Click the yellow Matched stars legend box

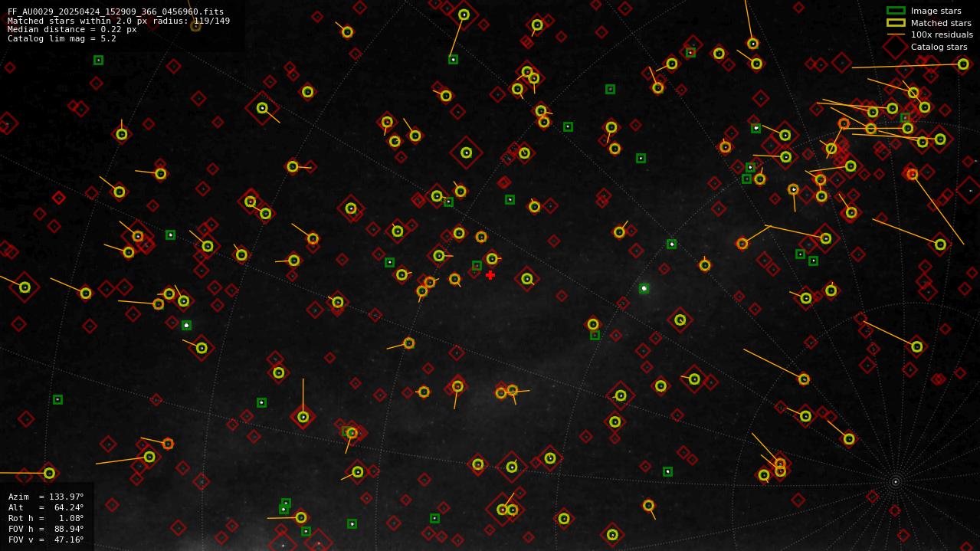coord(896,23)
